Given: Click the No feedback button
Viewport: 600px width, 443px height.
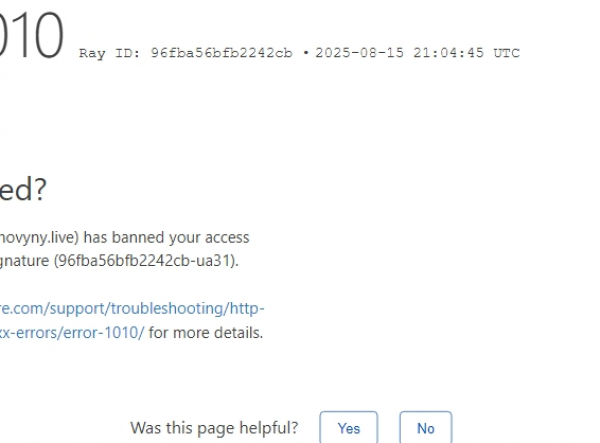Looking at the screenshot, I should pos(426,428).
